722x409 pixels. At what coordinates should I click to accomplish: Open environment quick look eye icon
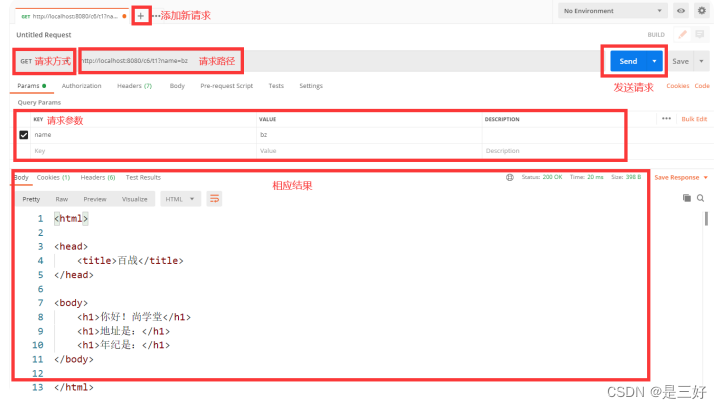tap(681, 11)
